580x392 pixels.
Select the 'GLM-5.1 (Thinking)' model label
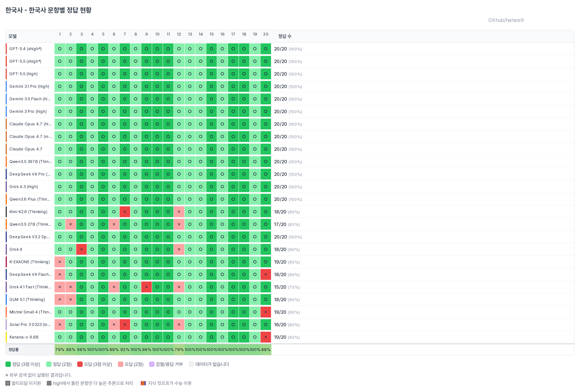[27, 300]
